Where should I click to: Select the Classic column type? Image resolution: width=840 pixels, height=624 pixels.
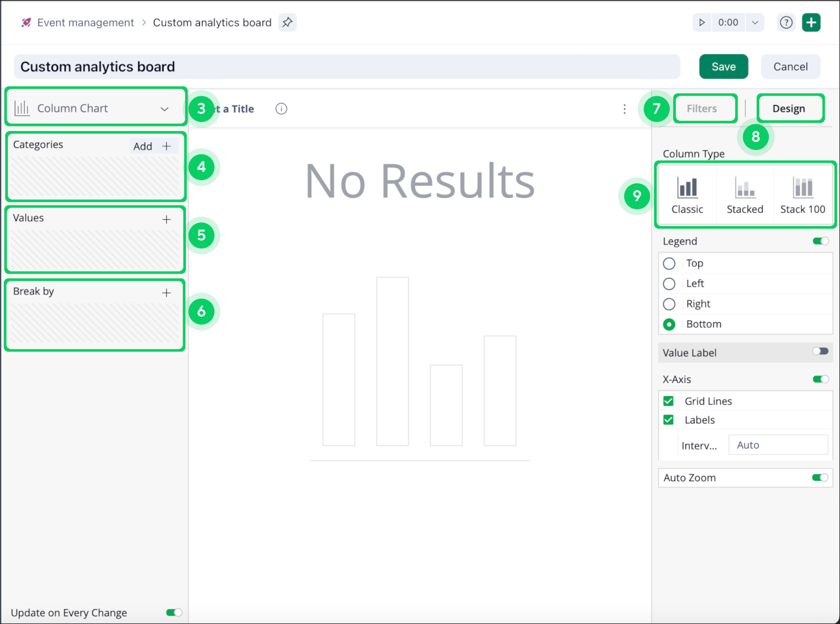point(687,195)
